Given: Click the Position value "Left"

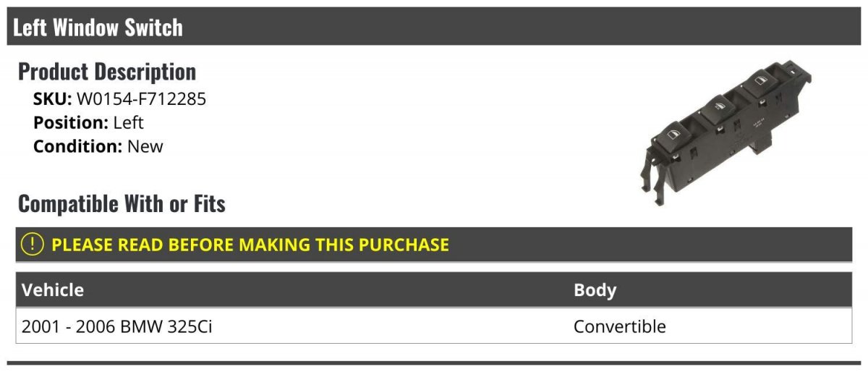Looking at the screenshot, I should click(x=129, y=122).
